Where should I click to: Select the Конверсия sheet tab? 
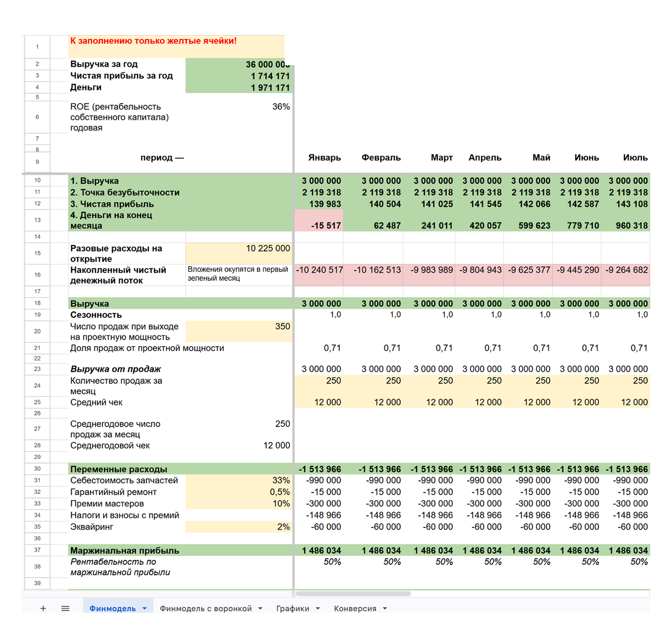[355, 608]
